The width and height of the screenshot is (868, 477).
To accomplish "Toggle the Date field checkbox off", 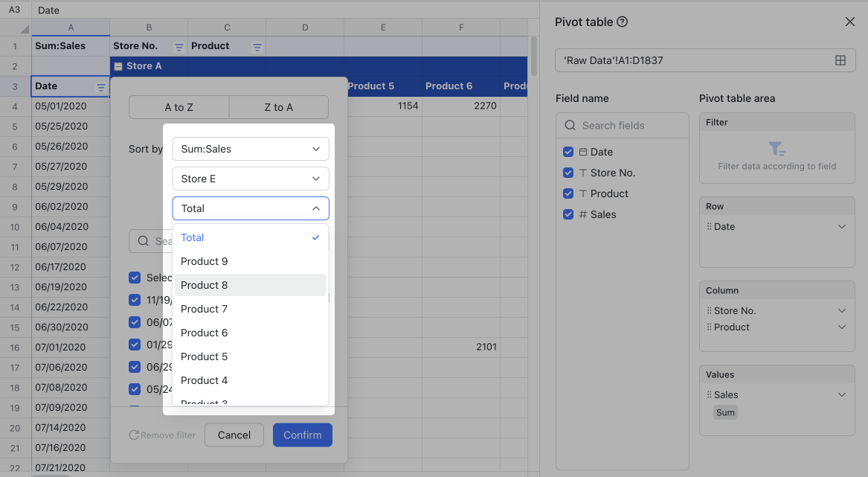I will (568, 152).
